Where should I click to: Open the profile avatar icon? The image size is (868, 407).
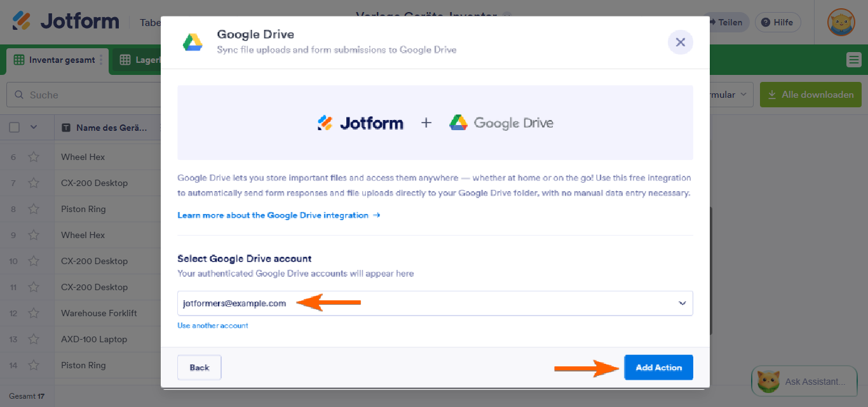pos(841,22)
